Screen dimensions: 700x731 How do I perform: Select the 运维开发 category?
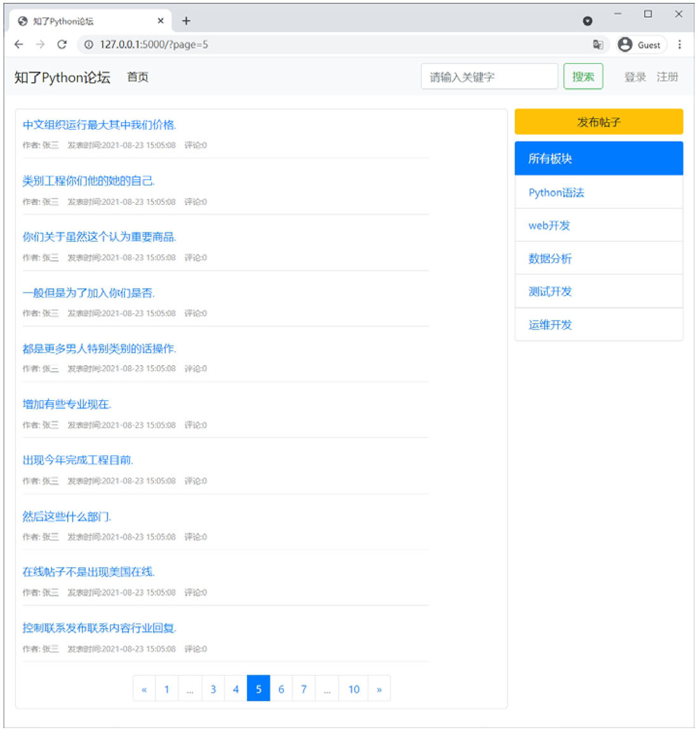pyautogui.click(x=599, y=324)
